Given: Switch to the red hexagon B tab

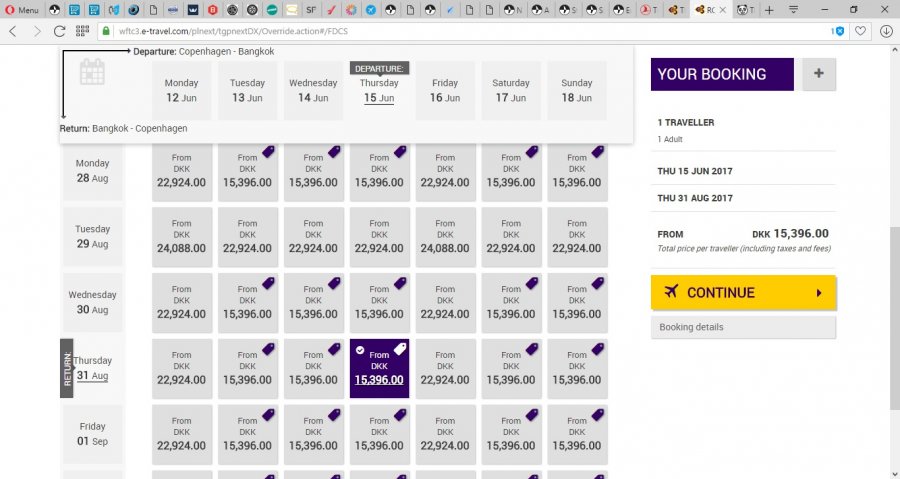Looking at the screenshot, I should 212,10.
